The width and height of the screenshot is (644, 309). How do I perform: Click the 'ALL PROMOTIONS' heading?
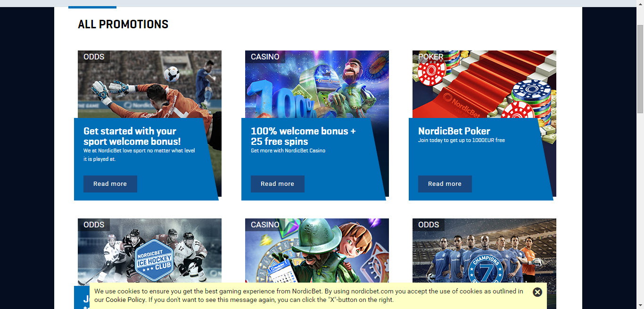tap(123, 24)
